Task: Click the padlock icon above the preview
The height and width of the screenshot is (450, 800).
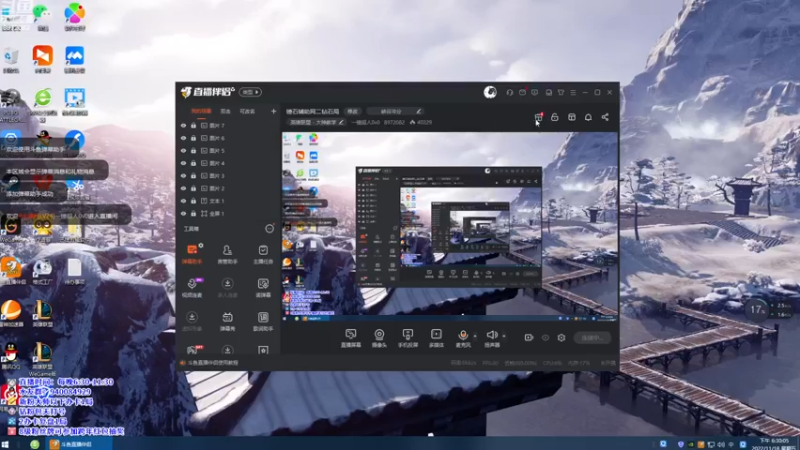Action: pyautogui.click(x=555, y=117)
